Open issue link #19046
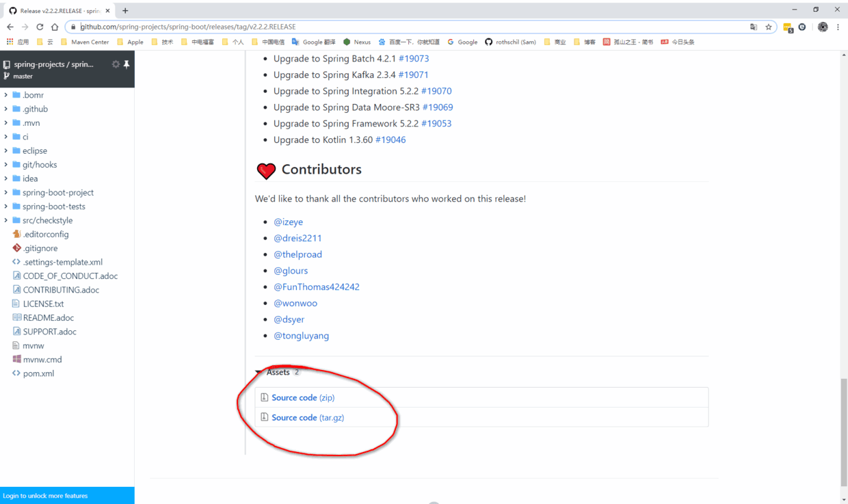 click(x=390, y=140)
